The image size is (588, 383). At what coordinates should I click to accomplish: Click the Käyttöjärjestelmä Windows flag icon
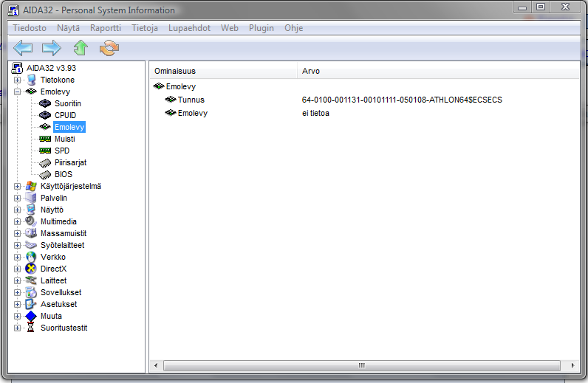(31, 186)
